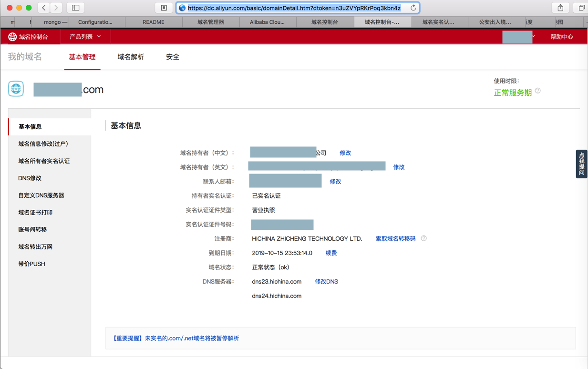588x369 pixels.
Task: Open the account dropdown arrow in the red header
Action: (x=534, y=37)
